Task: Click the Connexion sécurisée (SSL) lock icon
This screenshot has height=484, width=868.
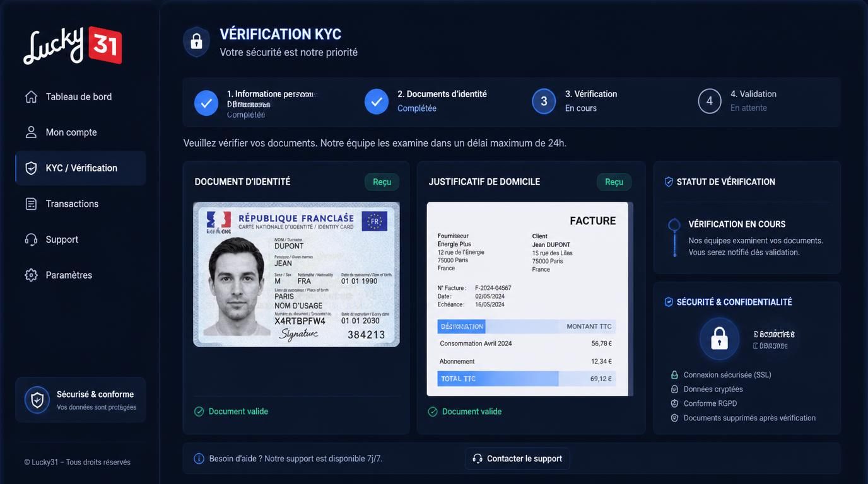Action: coord(674,375)
